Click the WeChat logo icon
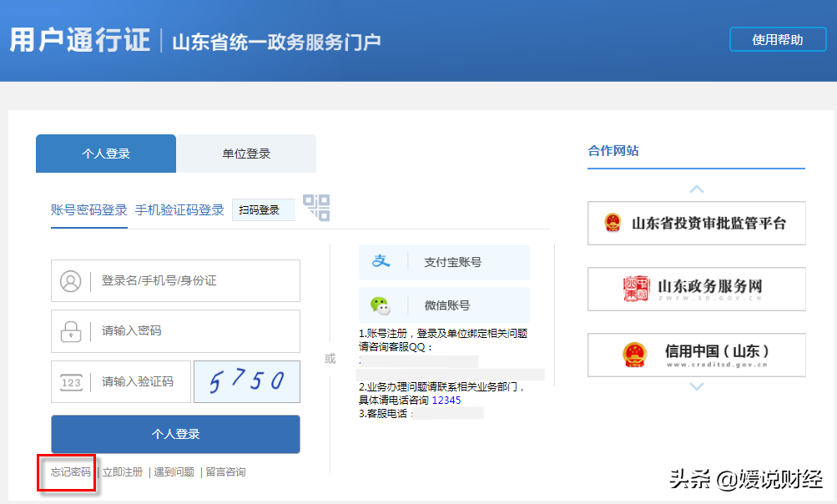Screen dimensions: 837x504 point(381,305)
